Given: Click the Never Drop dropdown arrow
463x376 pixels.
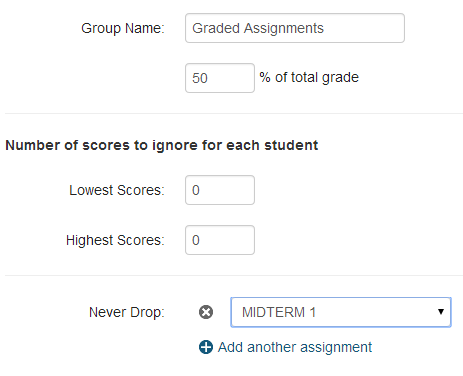Looking at the screenshot, I should click(441, 312).
